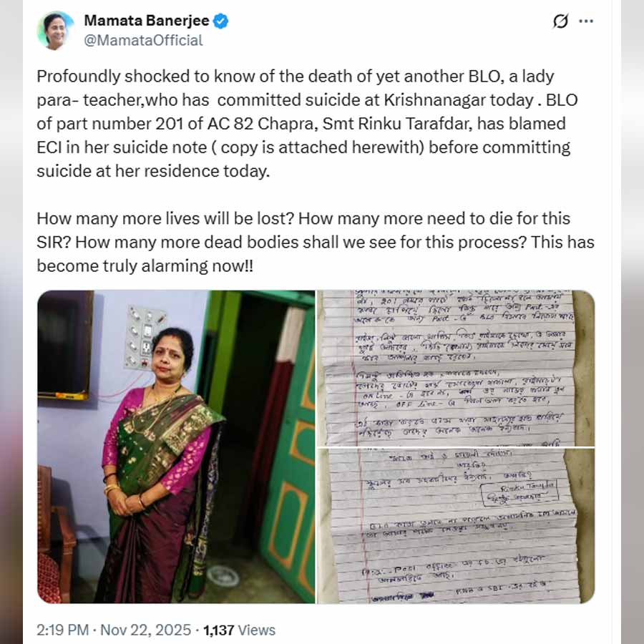Open the bottom handwritten note image
Viewport: 644px width, 644px height.
(456, 526)
